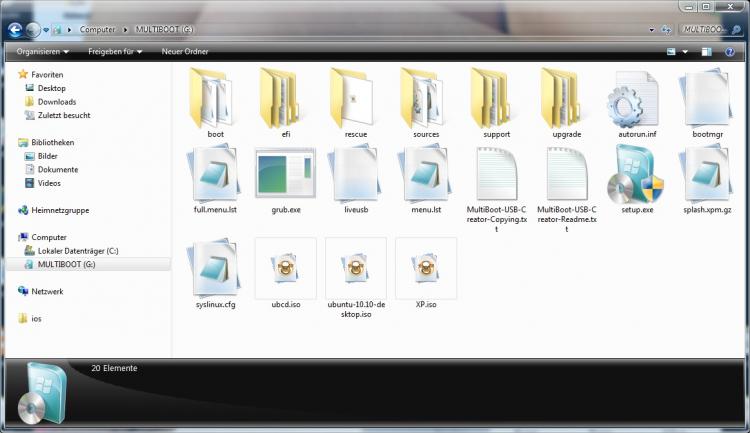The image size is (750, 433).
Task: Open the Organisieren dropdown menu
Action: 42,51
